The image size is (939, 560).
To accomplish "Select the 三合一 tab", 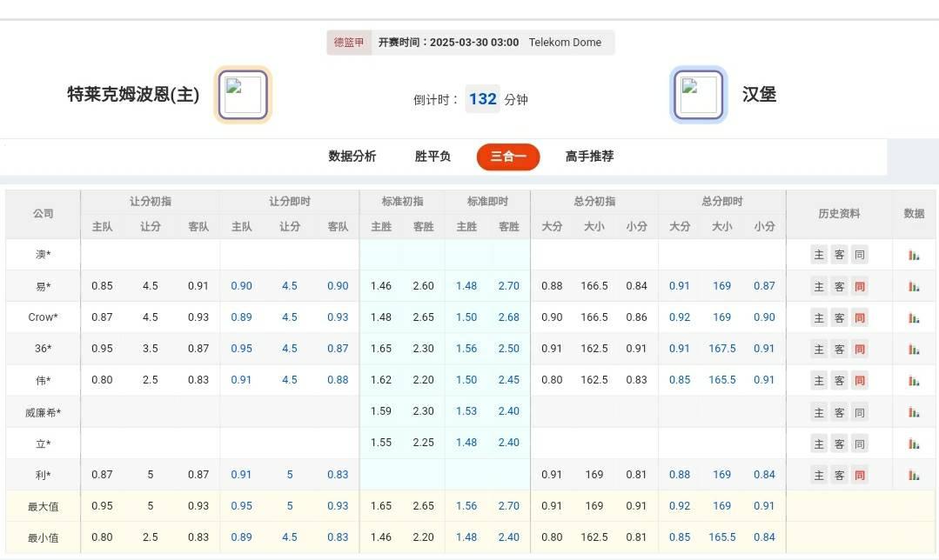I will click(x=508, y=157).
